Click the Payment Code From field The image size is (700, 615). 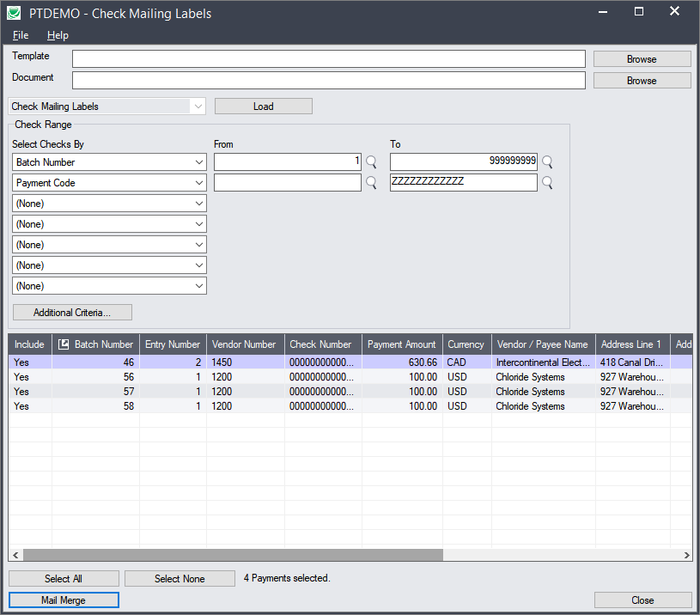coord(288,183)
